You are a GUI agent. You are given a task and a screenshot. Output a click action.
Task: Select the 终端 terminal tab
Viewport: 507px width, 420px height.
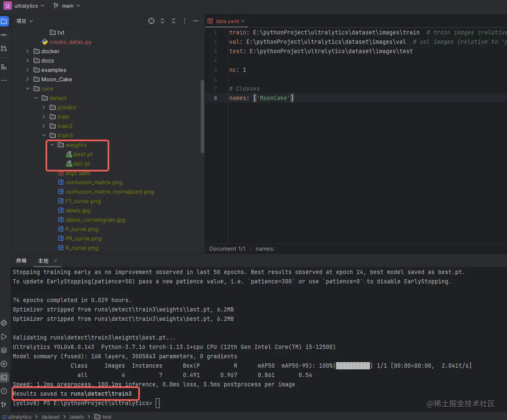click(21, 261)
